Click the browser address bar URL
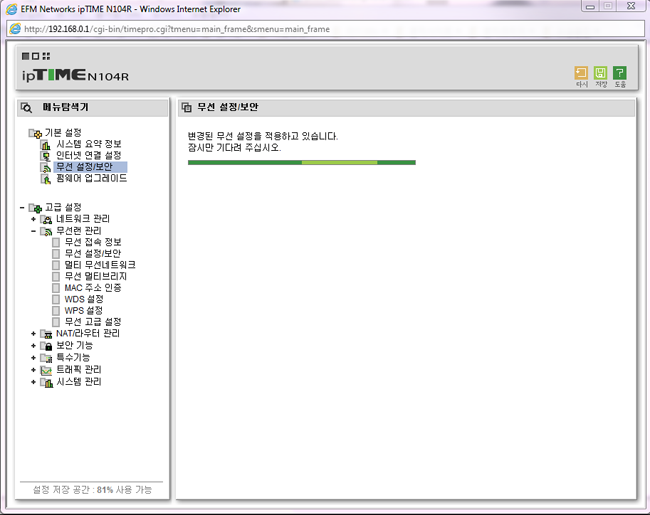 (x=177, y=29)
